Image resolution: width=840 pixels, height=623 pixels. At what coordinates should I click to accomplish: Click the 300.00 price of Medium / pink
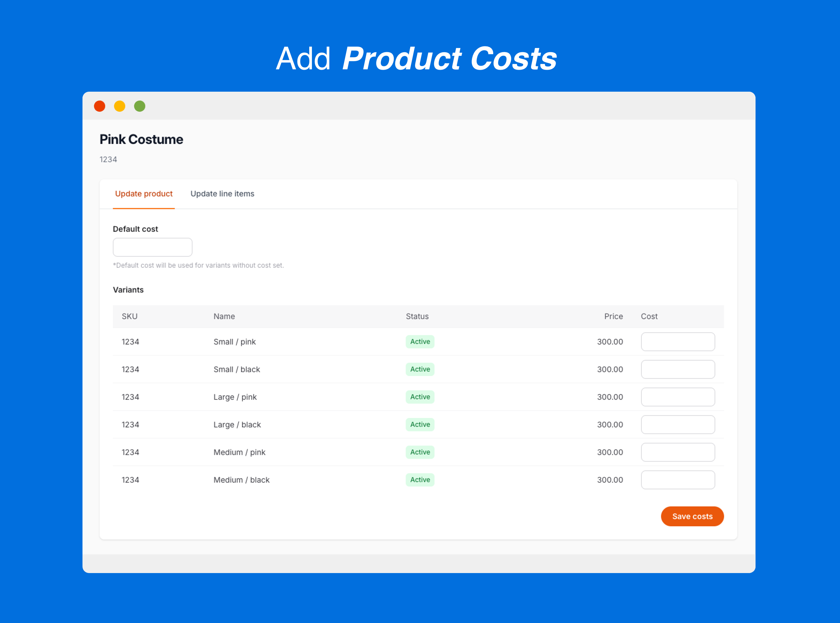610,452
